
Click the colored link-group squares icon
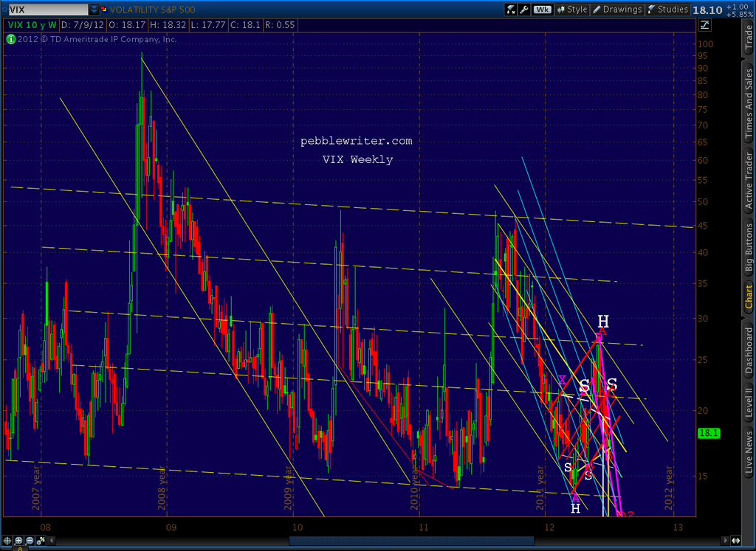coord(103,9)
